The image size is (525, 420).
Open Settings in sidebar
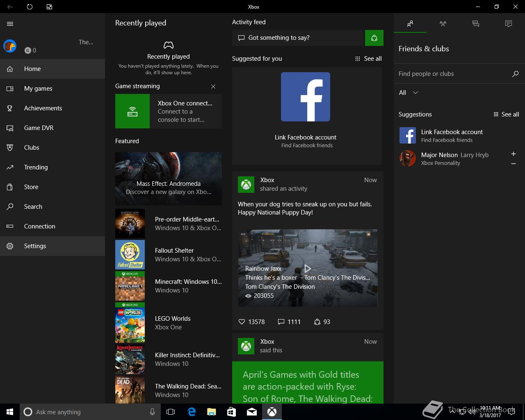(52, 246)
